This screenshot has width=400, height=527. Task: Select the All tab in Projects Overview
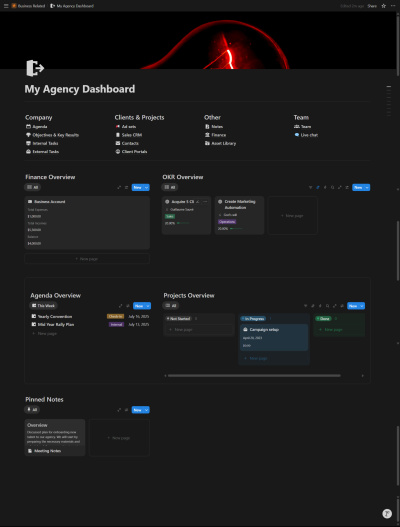click(171, 306)
